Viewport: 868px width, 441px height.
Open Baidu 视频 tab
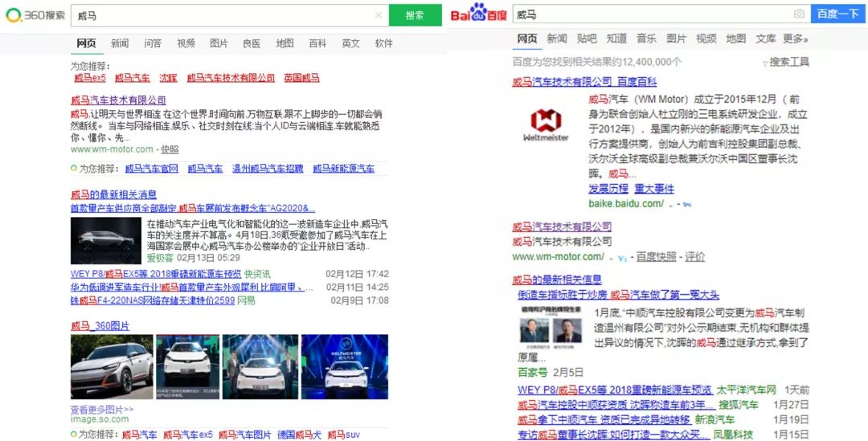706,39
